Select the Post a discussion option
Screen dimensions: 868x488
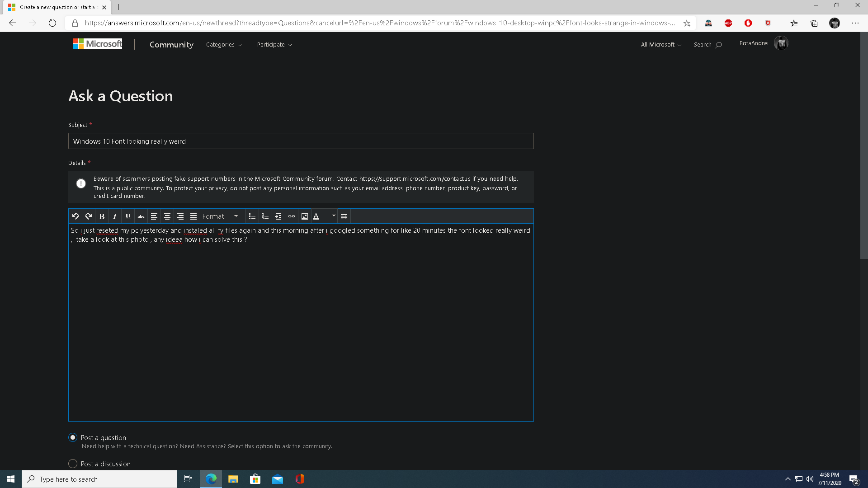73,464
